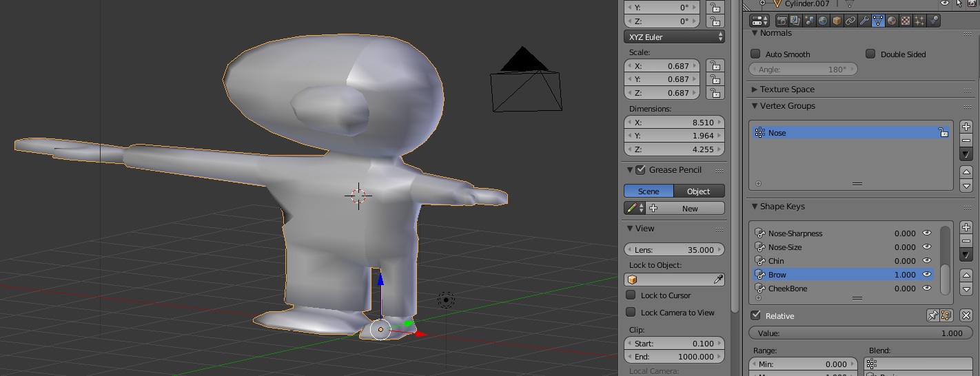The width and height of the screenshot is (980, 376).
Task: Mute the Chin shape key eye
Action: tap(927, 260)
